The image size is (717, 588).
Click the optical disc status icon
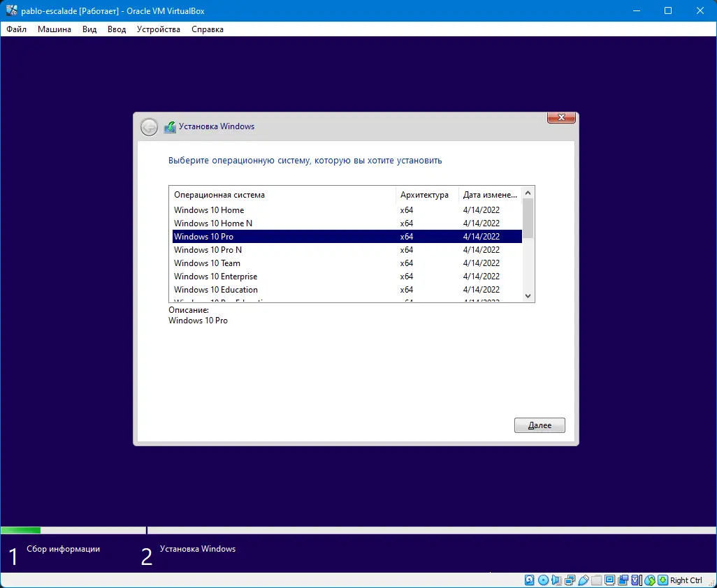[543, 580]
